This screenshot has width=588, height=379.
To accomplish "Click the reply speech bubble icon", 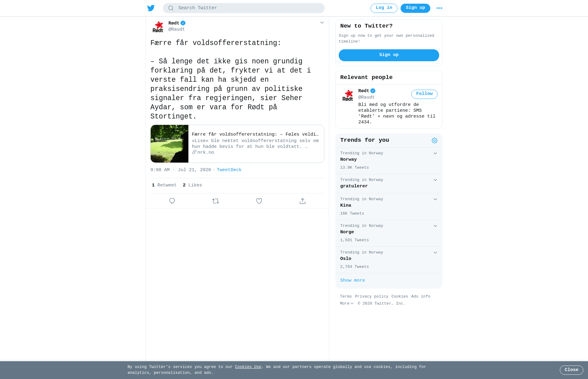I will tap(172, 201).
